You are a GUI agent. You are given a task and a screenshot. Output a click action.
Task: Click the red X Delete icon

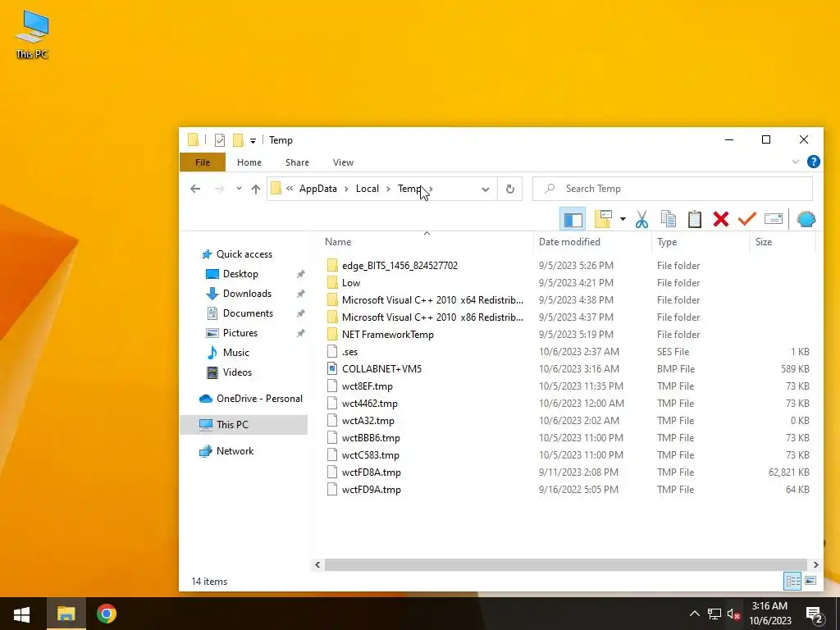pyautogui.click(x=721, y=219)
